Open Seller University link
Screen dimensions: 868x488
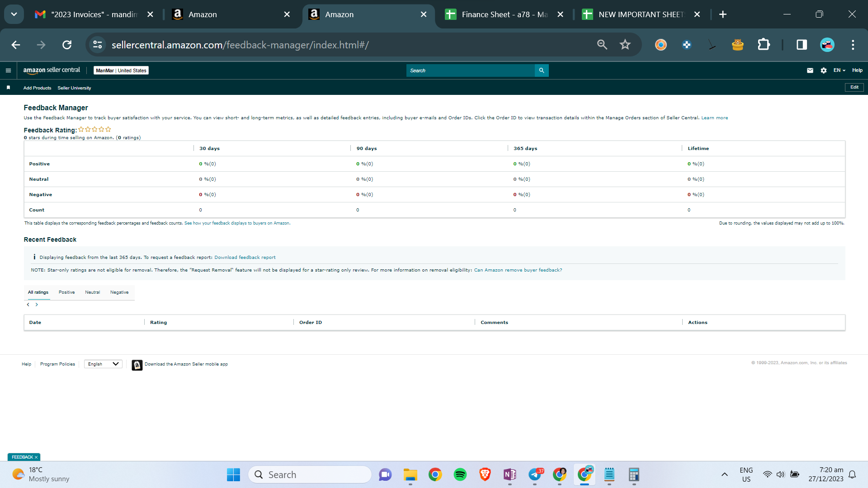(74, 88)
